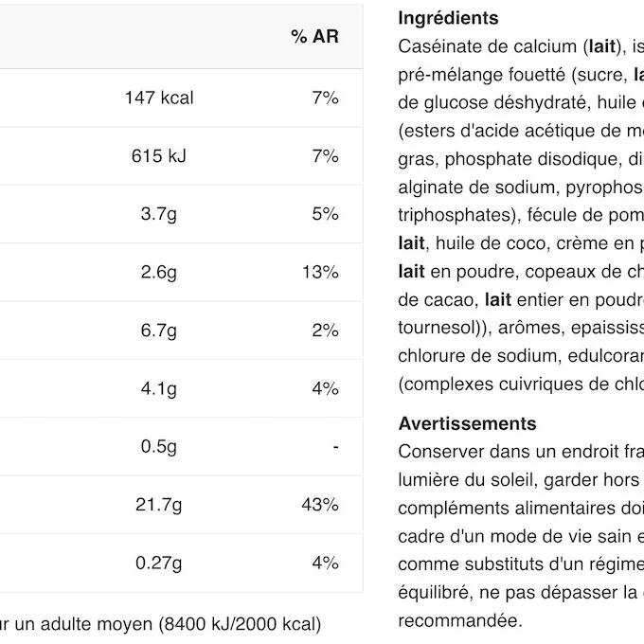Screen dimensions: 644x644
Task: Click the "4.1g" table value
Action: click(x=159, y=388)
